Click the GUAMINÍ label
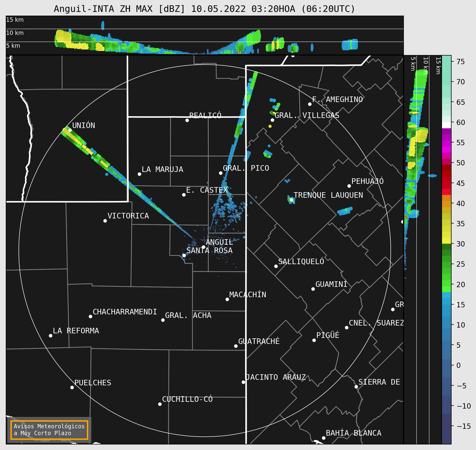Viewport: 476px width, 450px height. (331, 284)
